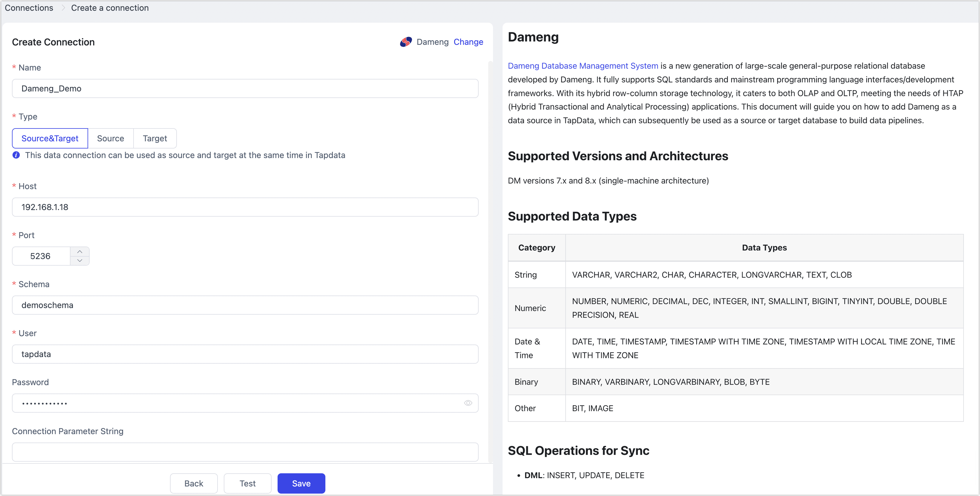This screenshot has height=496, width=980.
Task: Select the Source&Target connection type
Action: click(50, 138)
